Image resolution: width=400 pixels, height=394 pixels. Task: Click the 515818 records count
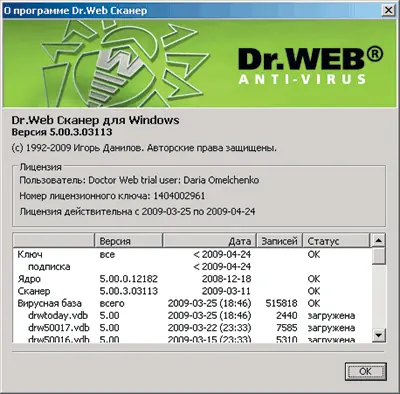pos(281,303)
